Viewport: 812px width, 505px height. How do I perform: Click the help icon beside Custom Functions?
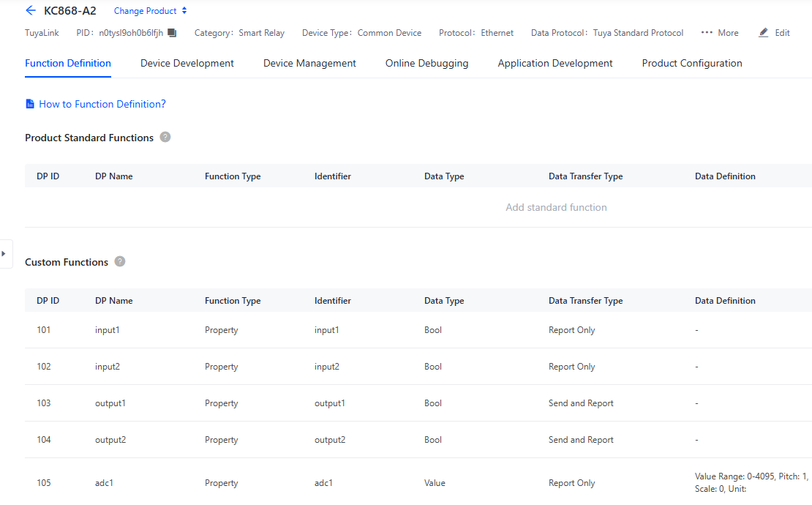click(120, 262)
